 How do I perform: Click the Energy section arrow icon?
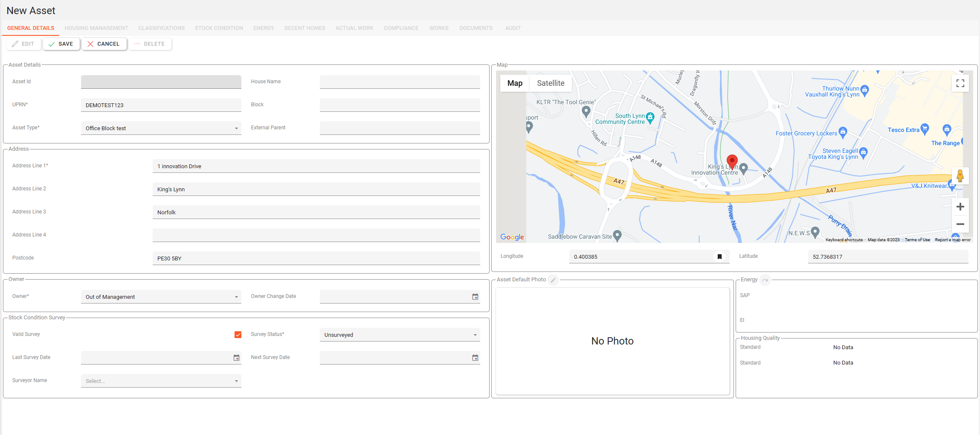click(x=765, y=280)
